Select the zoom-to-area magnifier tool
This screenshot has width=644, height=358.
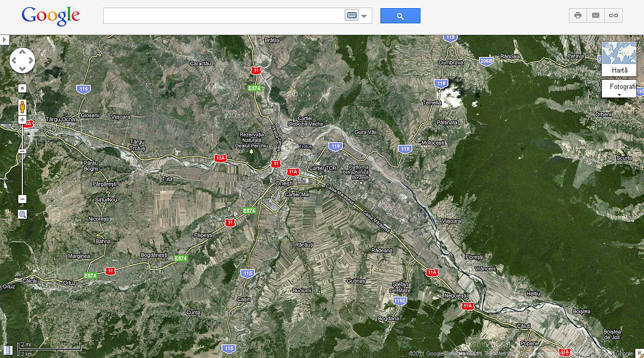pyautogui.click(x=22, y=214)
